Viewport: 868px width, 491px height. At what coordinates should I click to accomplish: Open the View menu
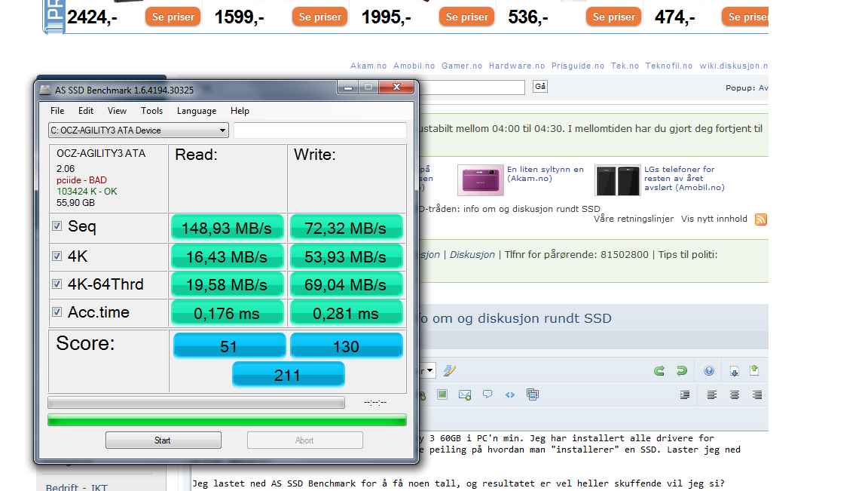click(x=117, y=111)
